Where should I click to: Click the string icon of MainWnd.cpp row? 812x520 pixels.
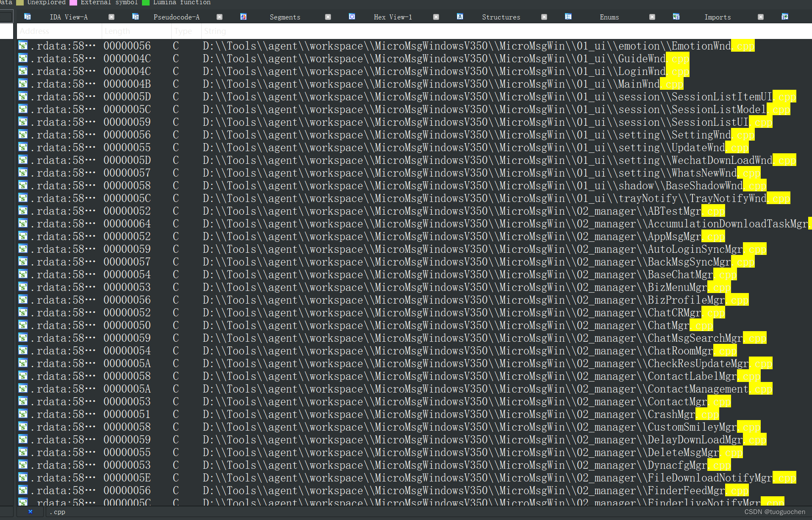[x=23, y=84]
